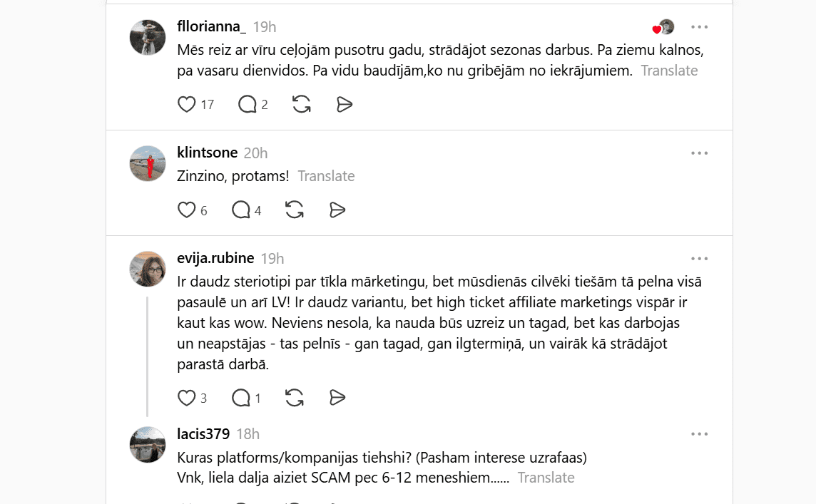The image size is (816, 504).
Task: Open more options for evija.rubine's comment
Action: (x=699, y=259)
